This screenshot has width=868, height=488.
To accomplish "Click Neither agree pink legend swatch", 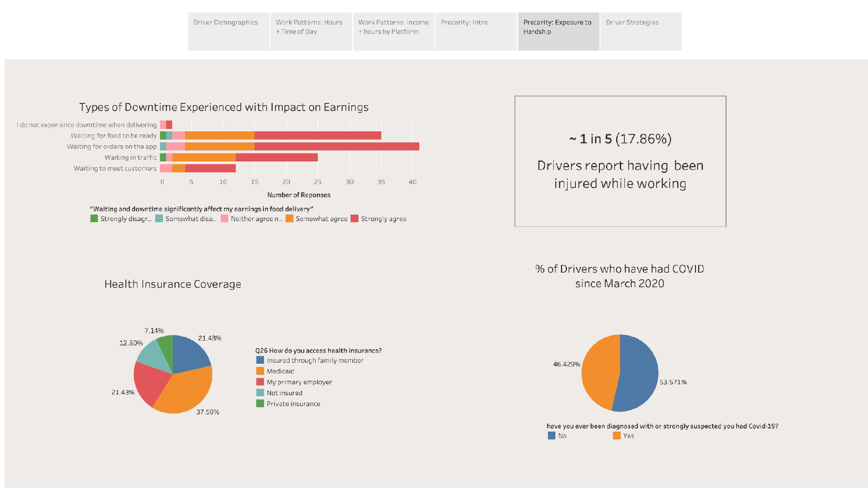I will click(224, 219).
